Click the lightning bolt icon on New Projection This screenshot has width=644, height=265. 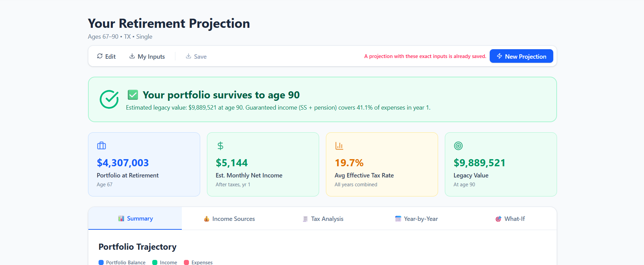tap(499, 56)
